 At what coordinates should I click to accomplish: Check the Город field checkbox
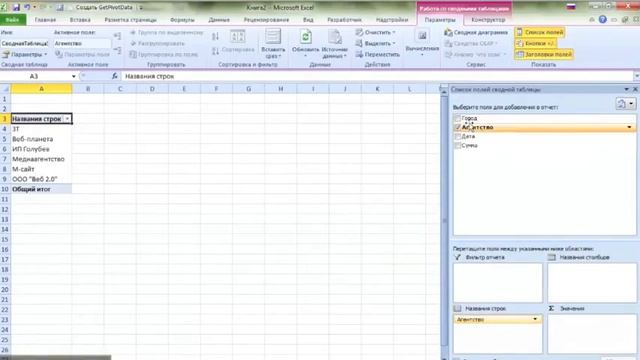(458, 118)
